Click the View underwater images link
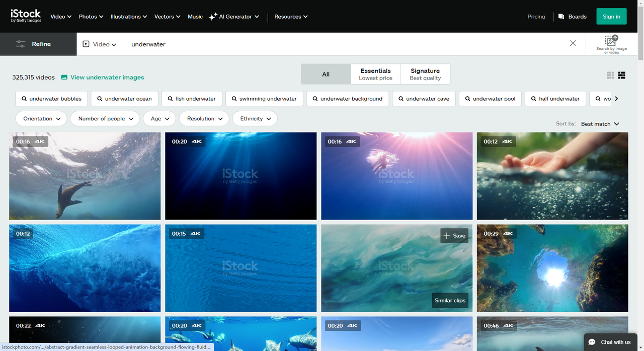 coord(103,77)
